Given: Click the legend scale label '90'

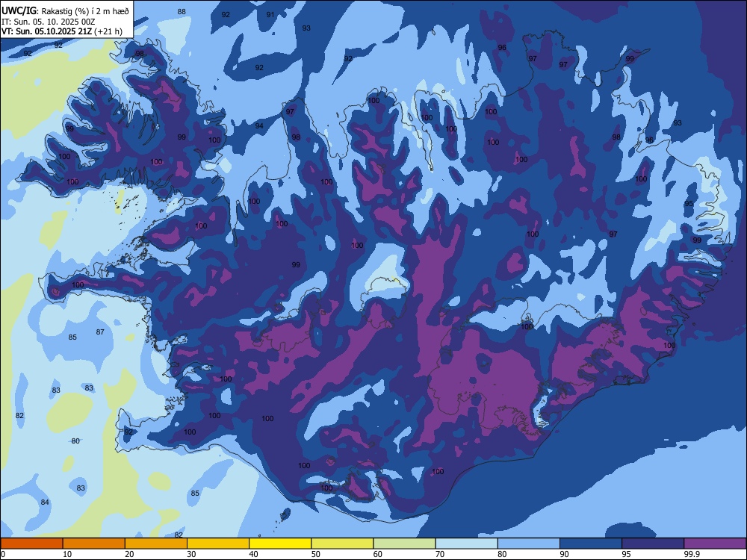Looking at the screenshot, I should 564,554.
